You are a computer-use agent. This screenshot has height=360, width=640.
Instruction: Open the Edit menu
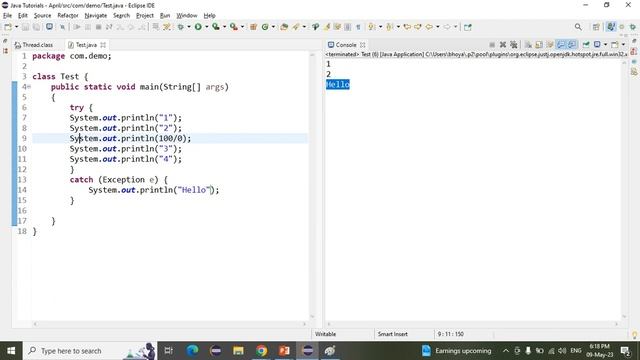point(23,16)
